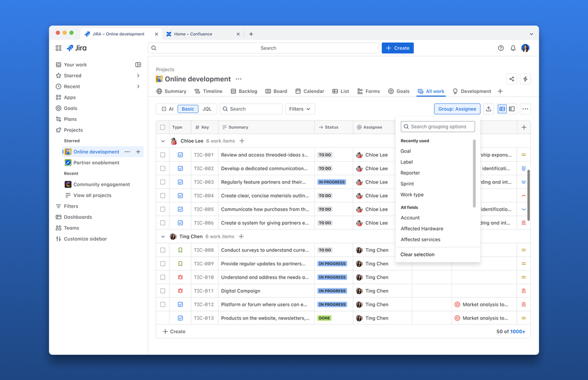
Task: Click the priority icon for TIC-011 row
Action: coord(523,291)
